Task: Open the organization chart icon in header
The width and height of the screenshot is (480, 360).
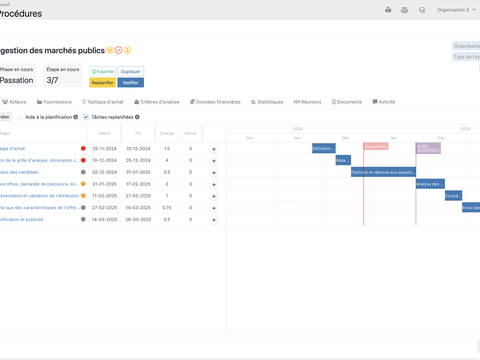Action: (x=388, y=10)
